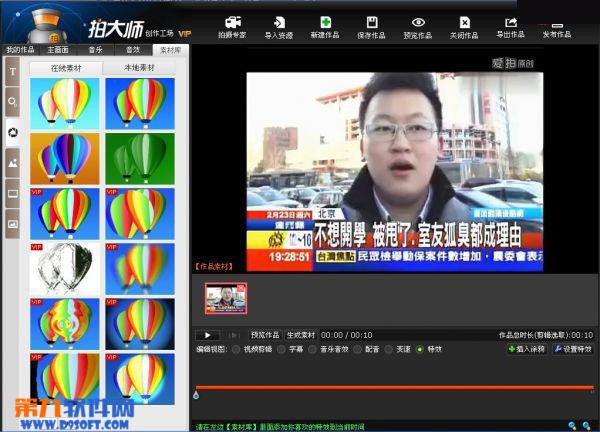Screen dimensions: 600x432
Task: Select 配音 edit view radio
Action: click(358, 349)
